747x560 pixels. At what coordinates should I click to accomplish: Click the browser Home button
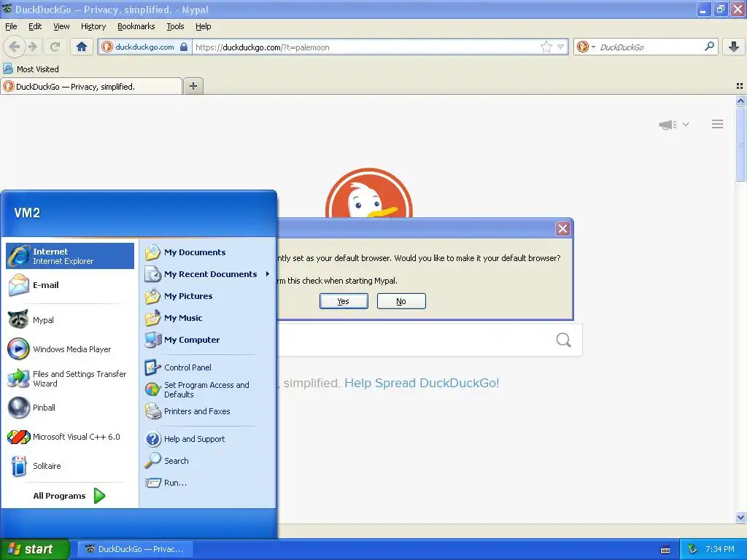(82, 47)
